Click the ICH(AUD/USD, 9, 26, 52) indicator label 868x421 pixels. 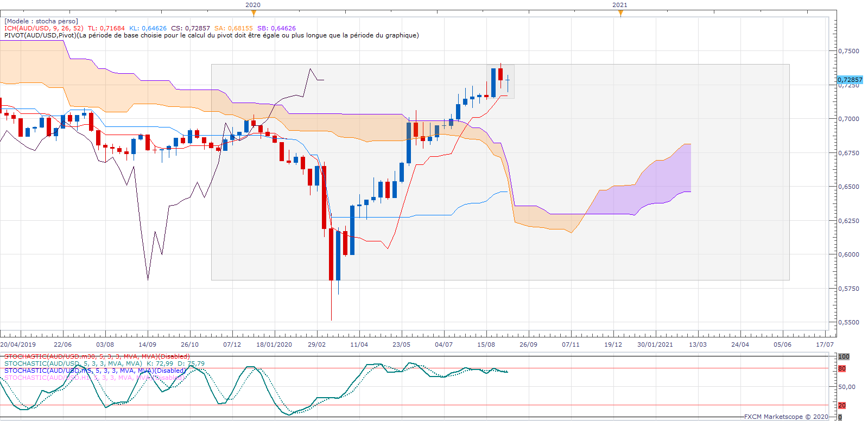[x=43, y=28]
